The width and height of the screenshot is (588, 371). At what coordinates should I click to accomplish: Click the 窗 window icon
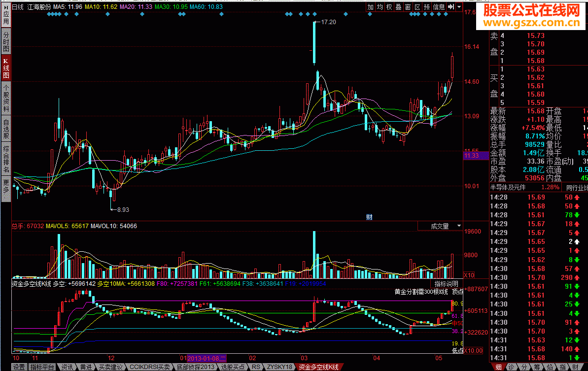pos(408,7)
